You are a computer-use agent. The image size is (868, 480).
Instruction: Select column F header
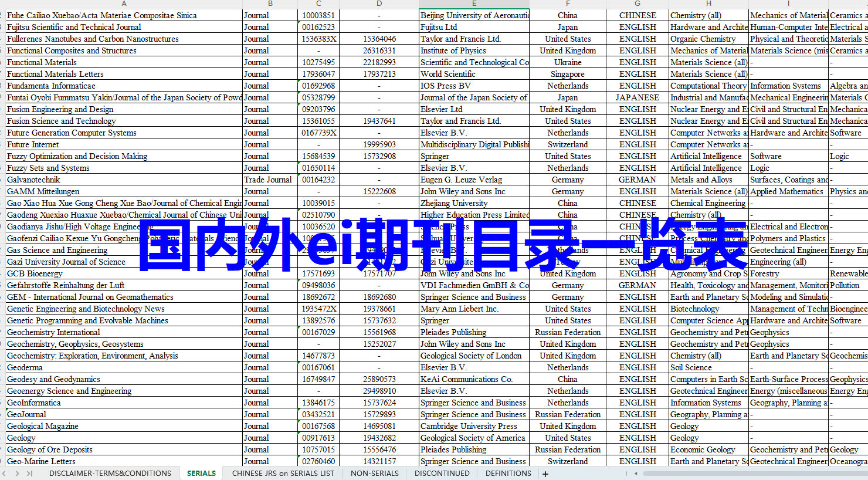tap(568, 4)
